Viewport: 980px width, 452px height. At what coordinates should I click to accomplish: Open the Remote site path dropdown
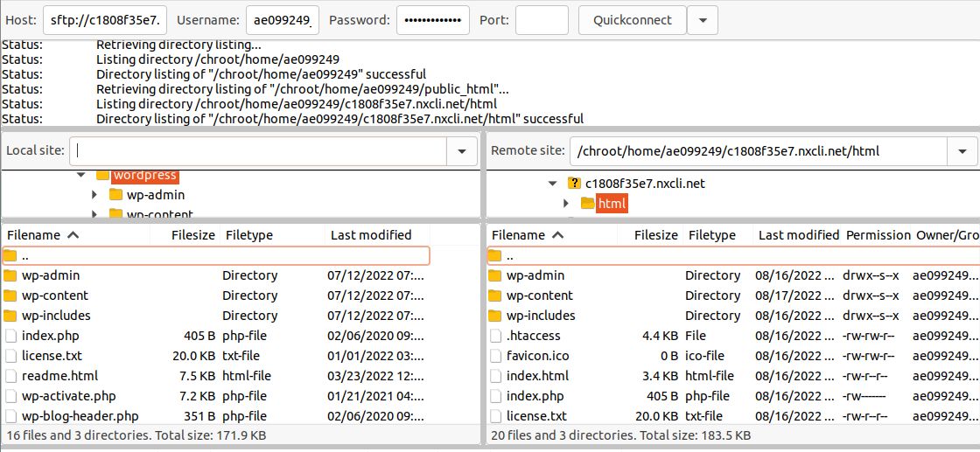point(962,151)
